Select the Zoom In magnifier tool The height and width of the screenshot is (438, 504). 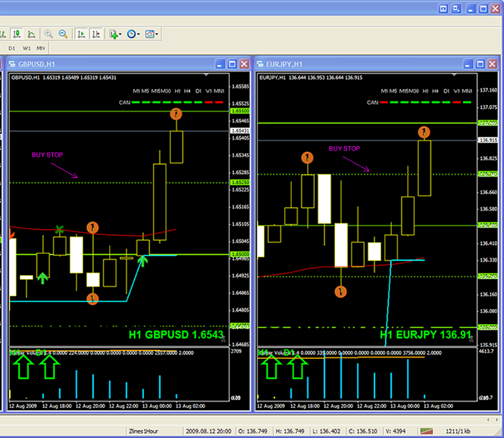click(48, 34)
